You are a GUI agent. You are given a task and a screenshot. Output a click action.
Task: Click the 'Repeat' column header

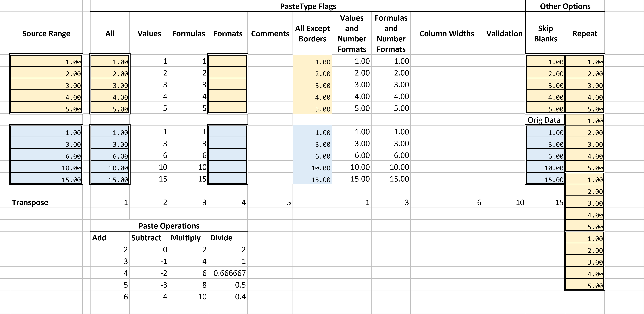tap(585, 33)
